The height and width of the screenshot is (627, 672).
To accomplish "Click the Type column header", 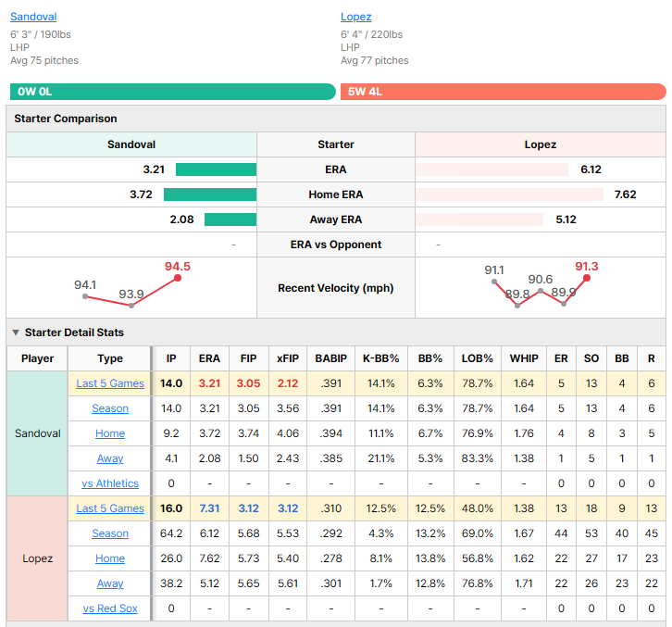I will pos(110,358).
